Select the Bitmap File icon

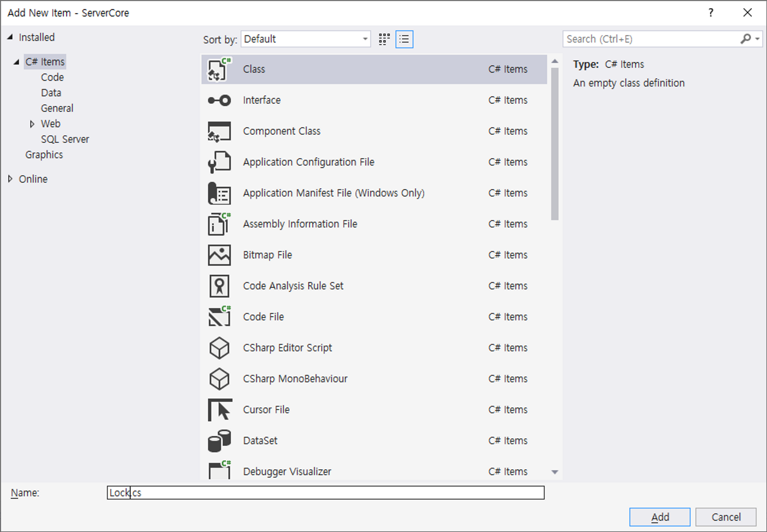[x=219, y=255]
